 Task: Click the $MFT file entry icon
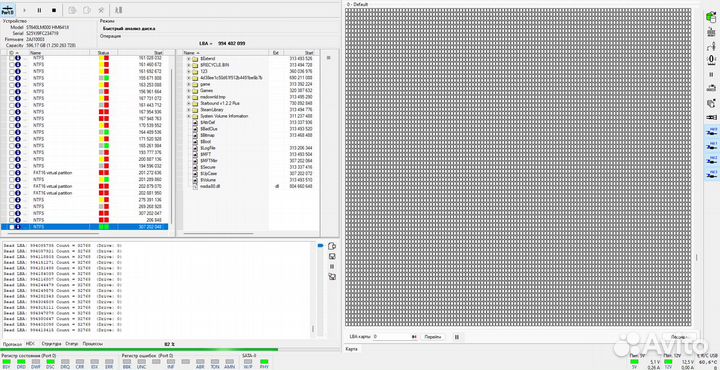[195, 154]
